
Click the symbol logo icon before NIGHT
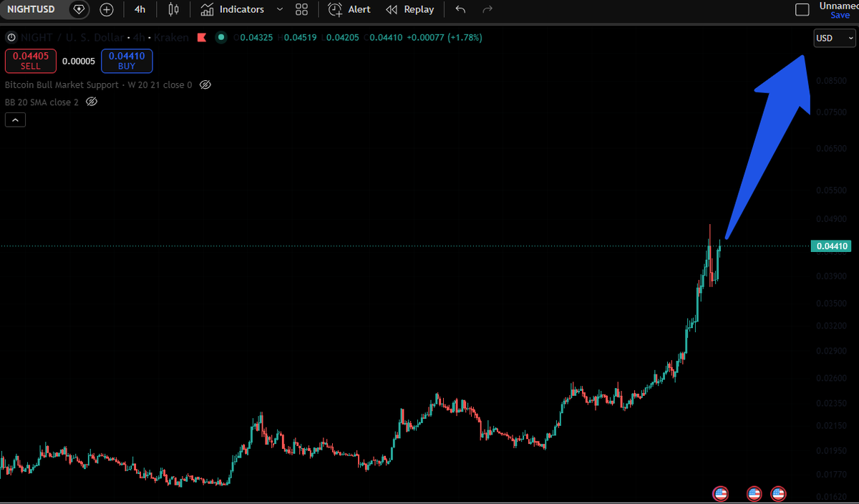click(10, 37)
